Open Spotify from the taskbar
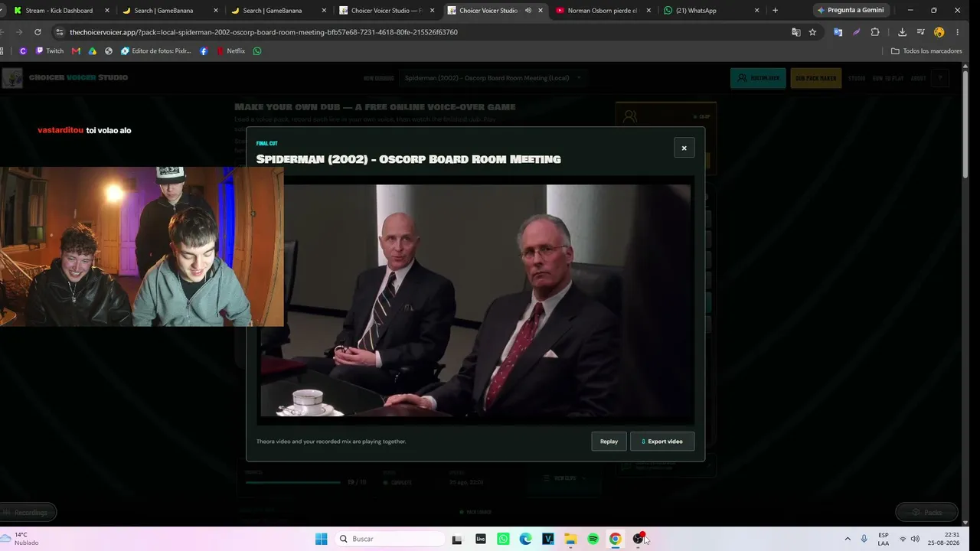Screen dimensions: 980x551 point(593,539)
